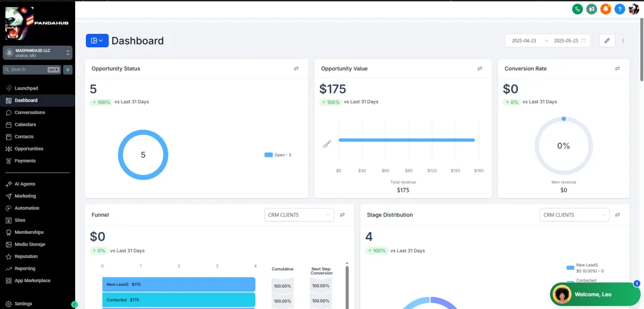Image resolution: width=644 pixels, height=309 pixels.
Task: Open Contacts in the sidebar
Action: pos(38,136)
